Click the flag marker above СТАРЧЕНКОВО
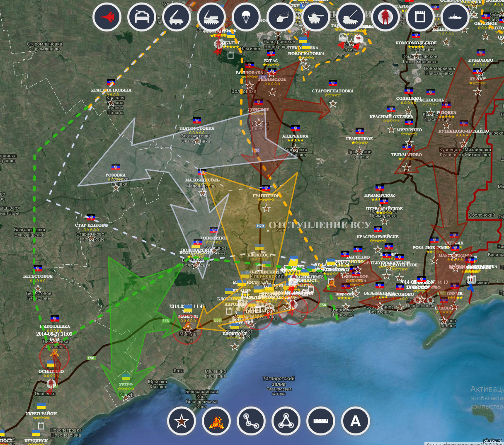The width and height of the screenshot is (504, 445). (x=91, y=218)
